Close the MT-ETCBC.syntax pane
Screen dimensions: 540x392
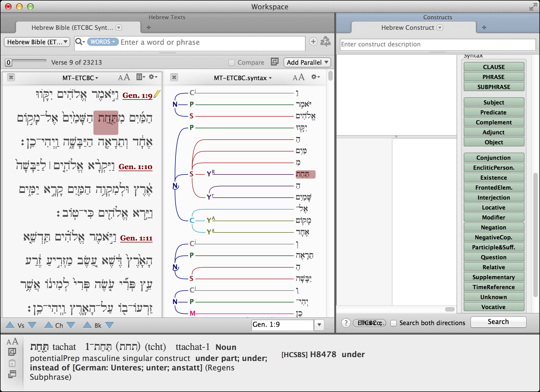click(174, 77)
